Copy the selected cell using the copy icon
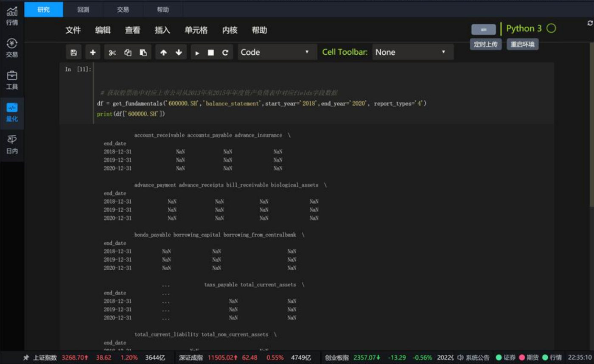Viewport: 594px width, 364px height. tap(128, 53)
